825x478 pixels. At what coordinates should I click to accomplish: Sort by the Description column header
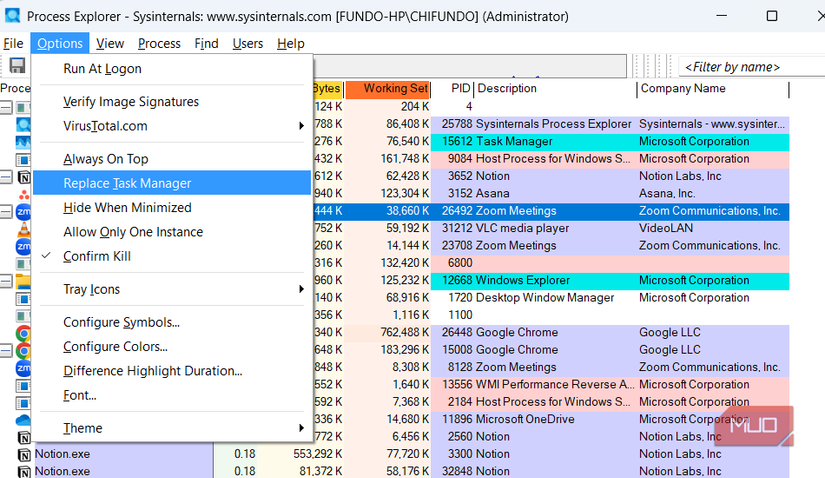555,88
